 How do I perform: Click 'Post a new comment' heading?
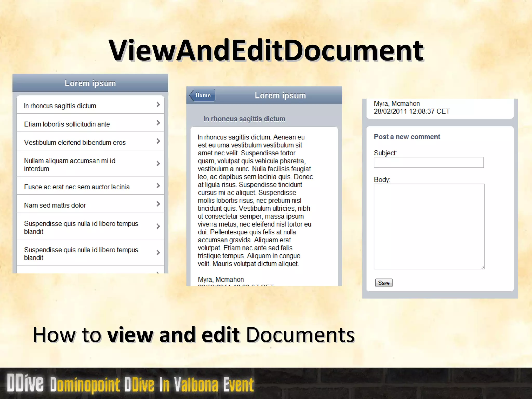point(407,137)
